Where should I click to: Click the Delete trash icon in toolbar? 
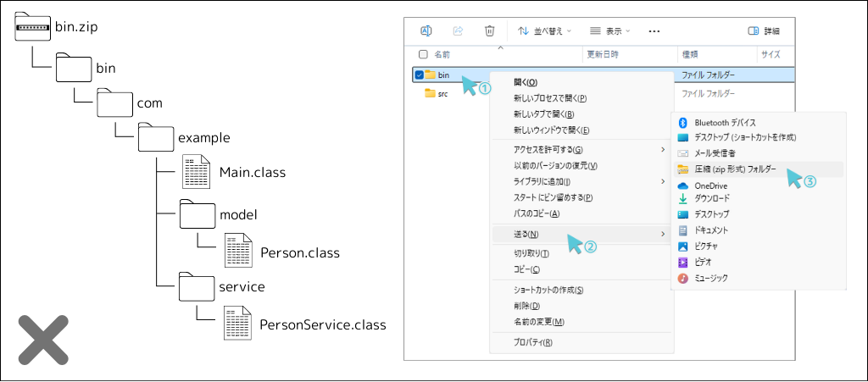click(x=489, y=30)
